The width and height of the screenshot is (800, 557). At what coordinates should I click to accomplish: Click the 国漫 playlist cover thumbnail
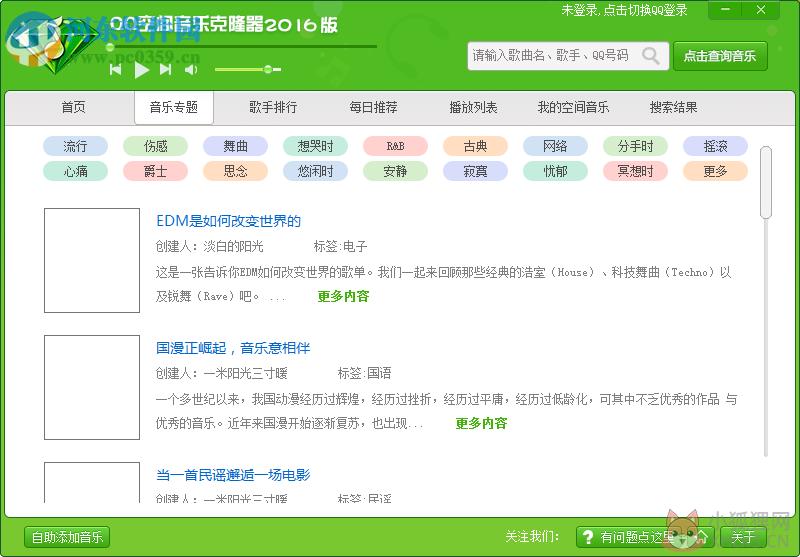pos(92,387)
